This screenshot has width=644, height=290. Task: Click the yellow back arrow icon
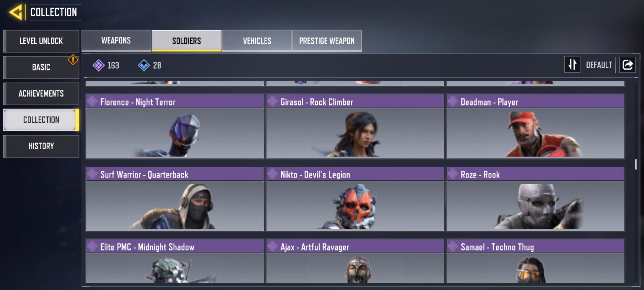(x=15, y=12)
